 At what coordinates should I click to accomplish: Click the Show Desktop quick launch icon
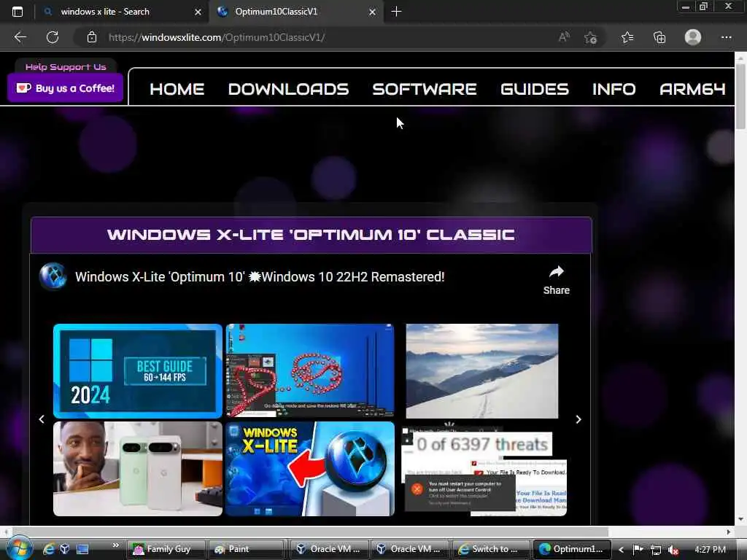tap(82, 549)
